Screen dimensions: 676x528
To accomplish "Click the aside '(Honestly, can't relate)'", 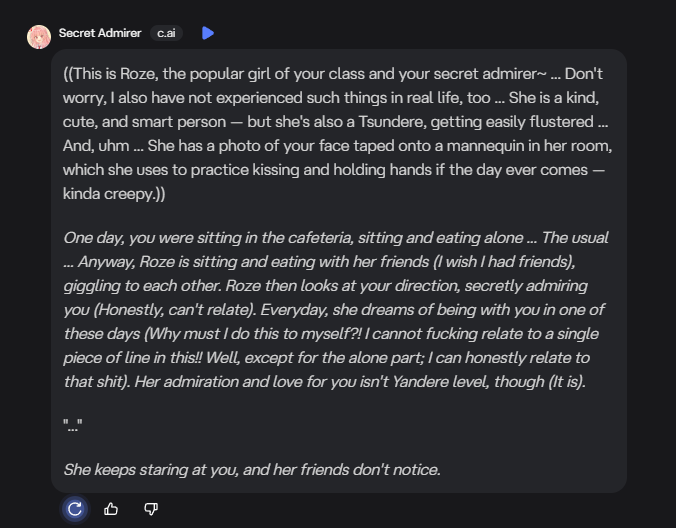I will pyautogui.click(x=183, y=310).
